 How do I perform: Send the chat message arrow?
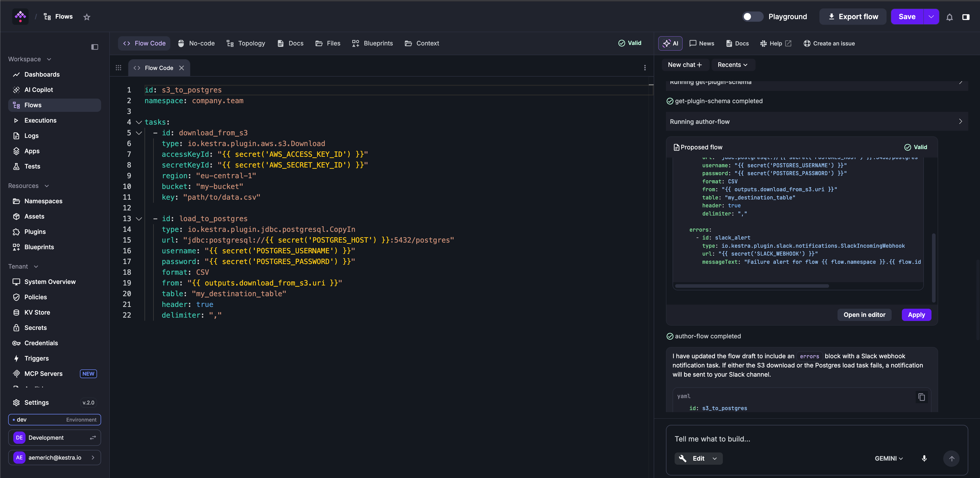[x=951, y=458]
